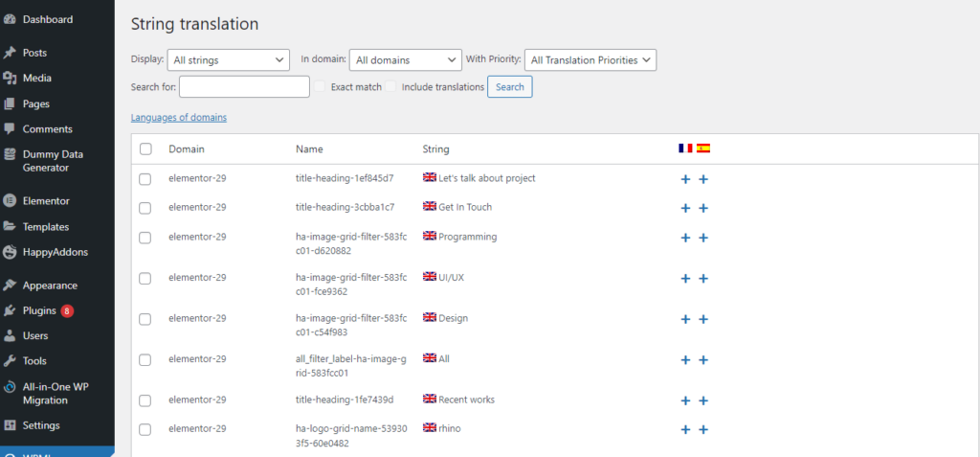Click the "Recent works" string text
Image resolution: width=980 pixels, height=457 pixels.
[x=467, y=399]
